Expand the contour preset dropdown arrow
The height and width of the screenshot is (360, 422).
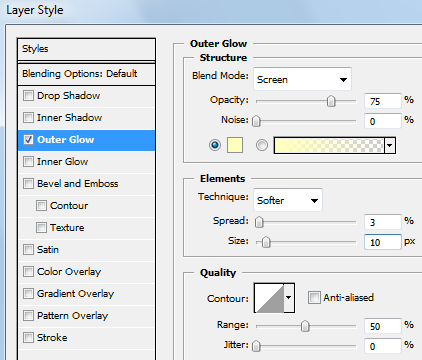click(x=289, y=298)
